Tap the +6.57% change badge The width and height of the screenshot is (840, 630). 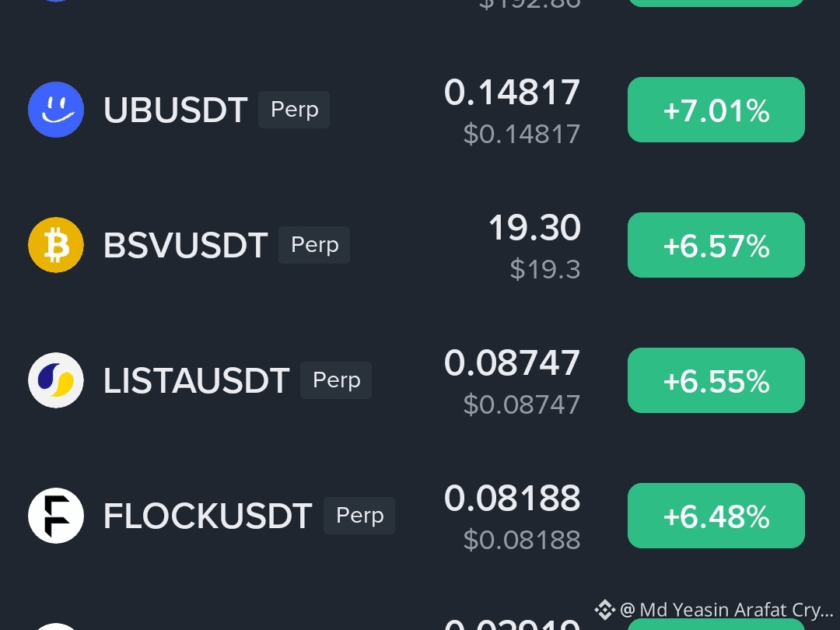point(716,245)
